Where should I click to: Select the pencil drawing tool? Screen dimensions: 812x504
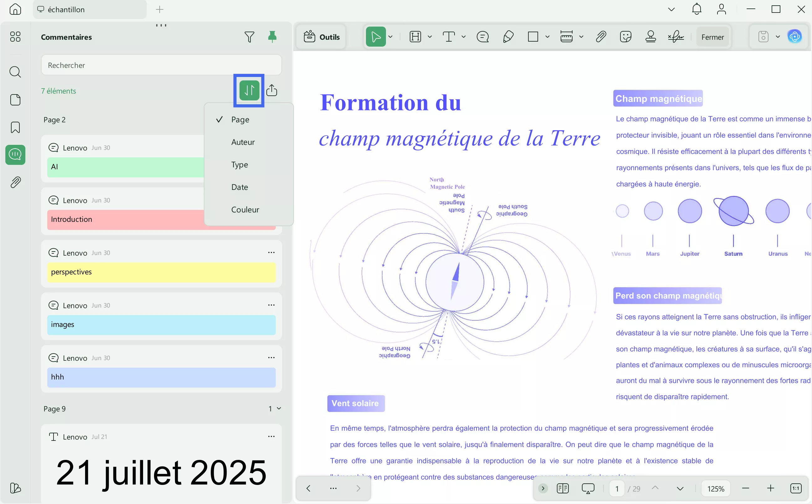[x=508, y=37]
